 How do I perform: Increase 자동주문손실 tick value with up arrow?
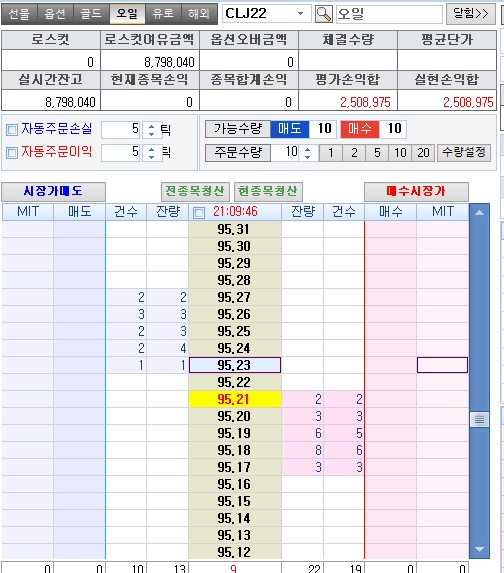pos(151,126)
